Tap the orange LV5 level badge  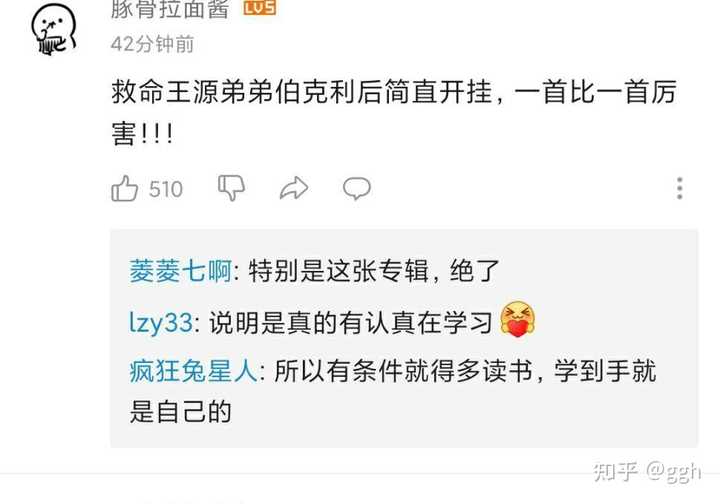(x=259, y=7)
